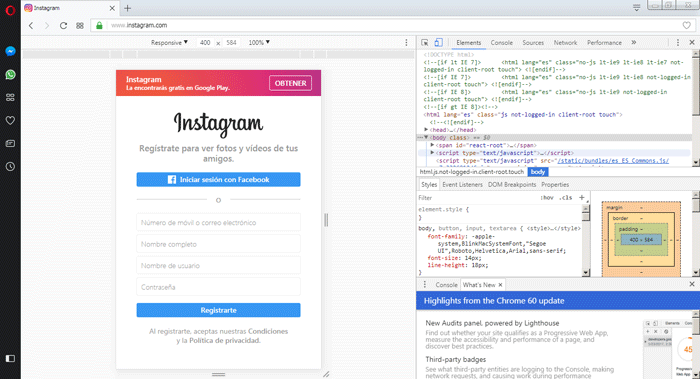700x379 pixels.
Task: Open drawer three-dot menu beside Console
Action: (425, 284)
